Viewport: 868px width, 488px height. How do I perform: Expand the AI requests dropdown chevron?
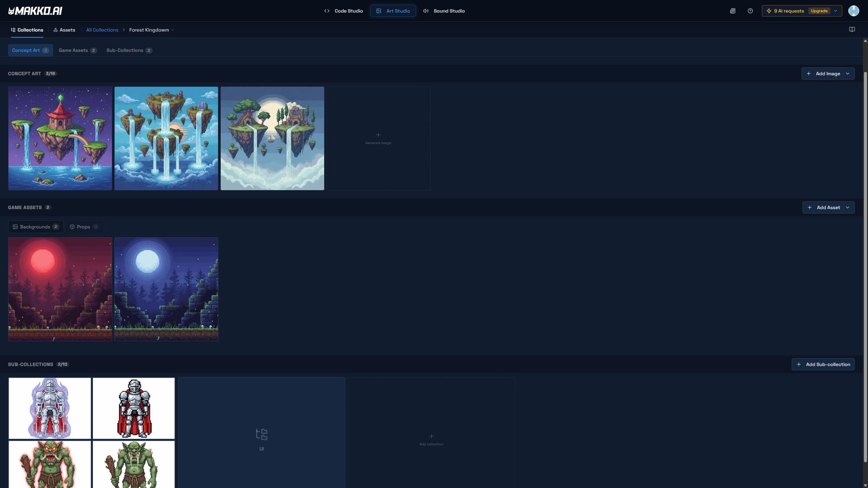(x=835, y=11)
